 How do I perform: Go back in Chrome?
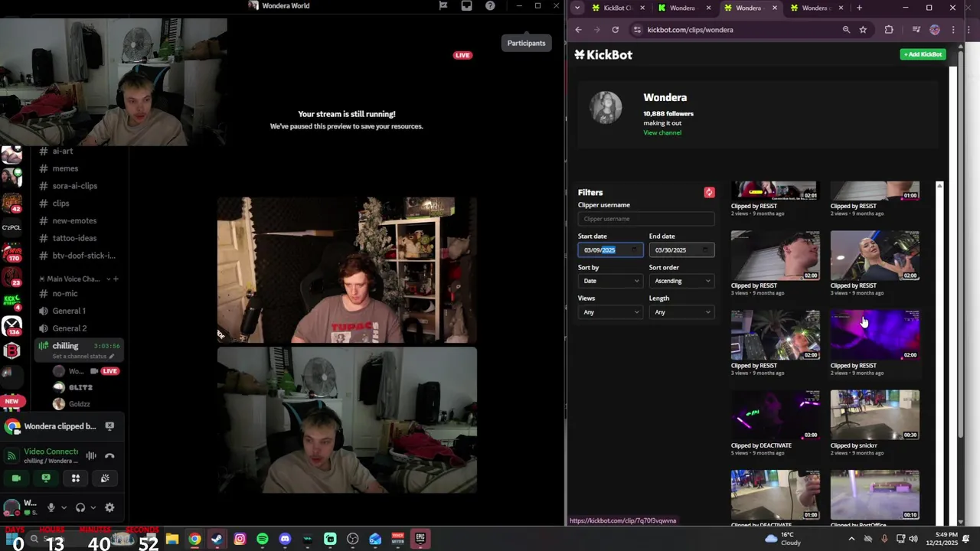click(x=579, y=30)
